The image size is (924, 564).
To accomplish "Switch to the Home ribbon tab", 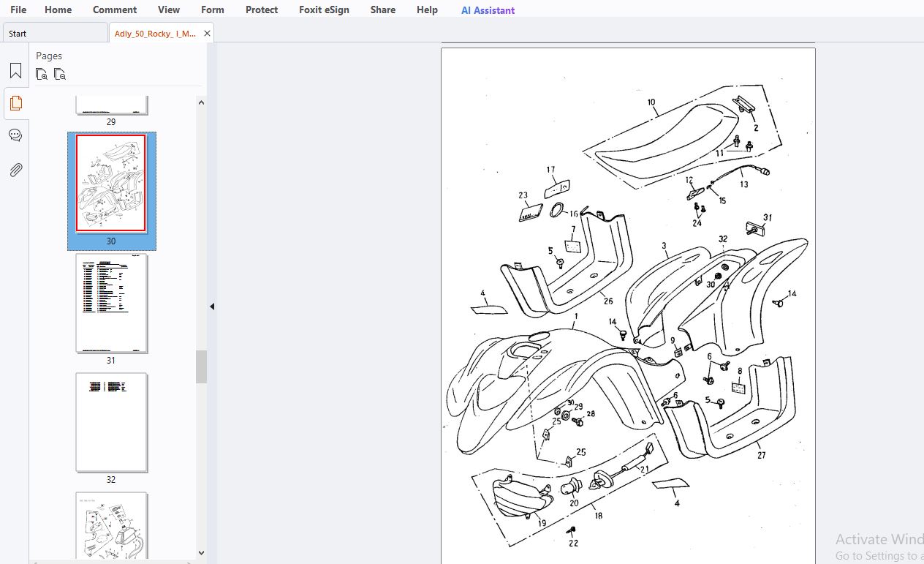I will [x=58, y=10].
